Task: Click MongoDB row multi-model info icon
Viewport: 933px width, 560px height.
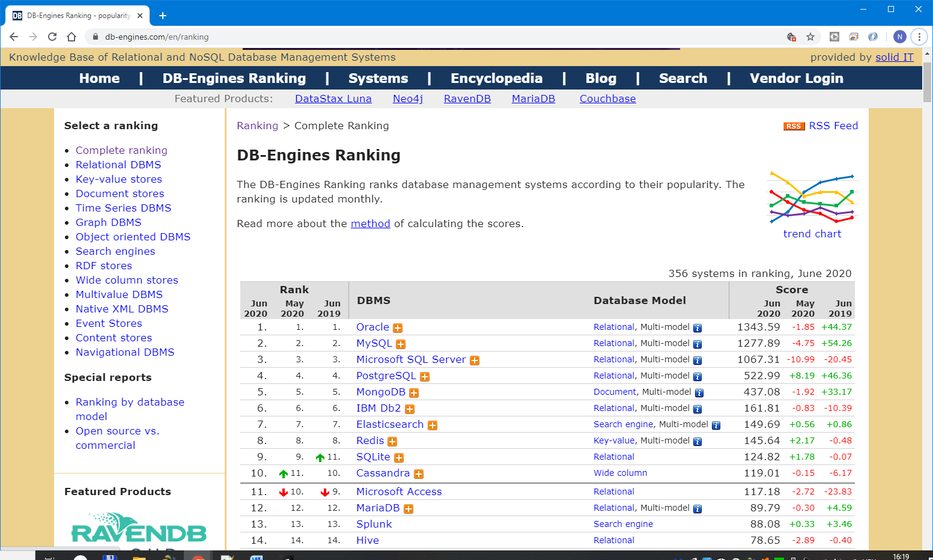Action: point(699,393)
